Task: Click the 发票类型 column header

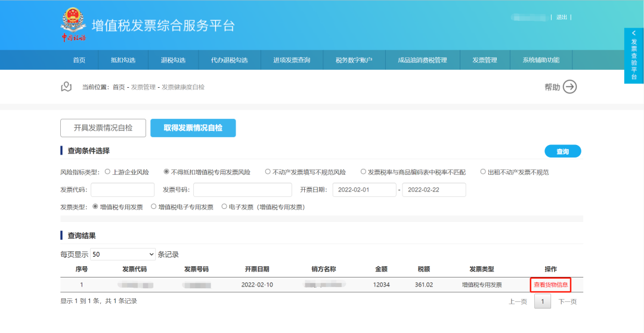Action: [482, 269]
